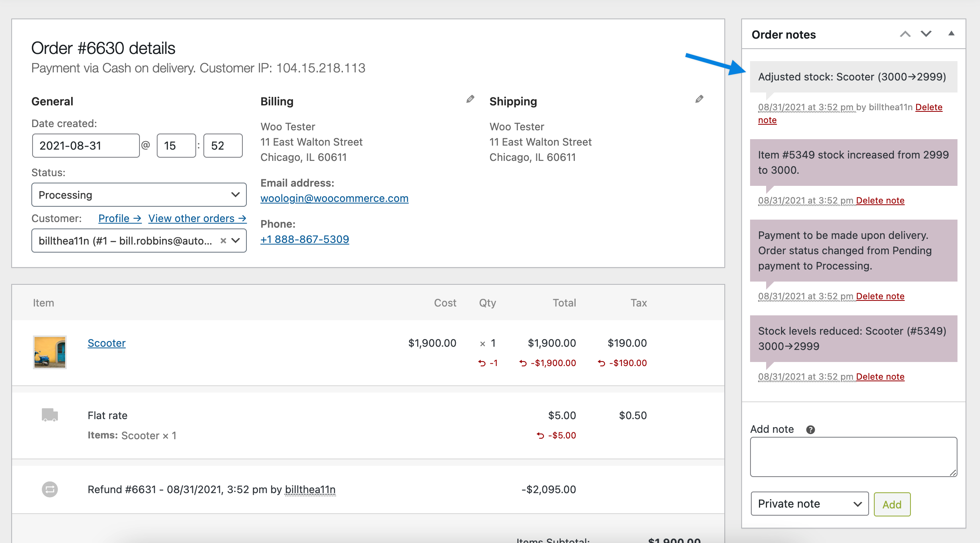Open the Add note help tooltip
Image resolution: width=980 pixels, height=543 pixels.
(x=811, y=429)
